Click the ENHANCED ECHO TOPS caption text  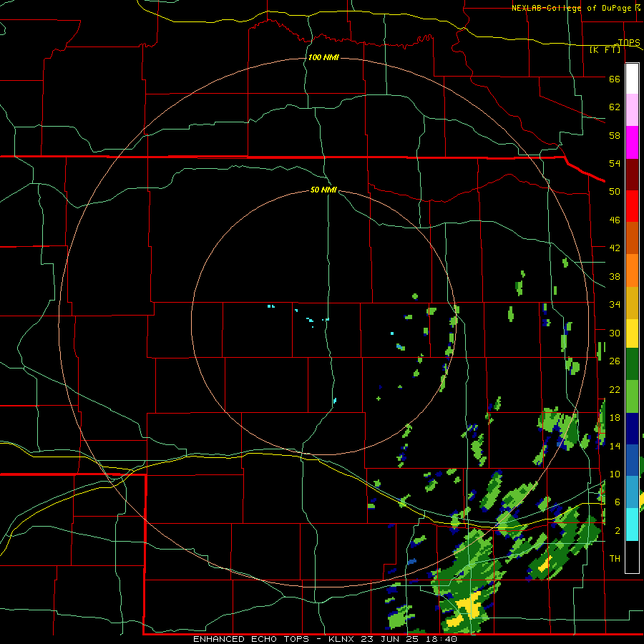pyautogui.click(x=251, y=639)
